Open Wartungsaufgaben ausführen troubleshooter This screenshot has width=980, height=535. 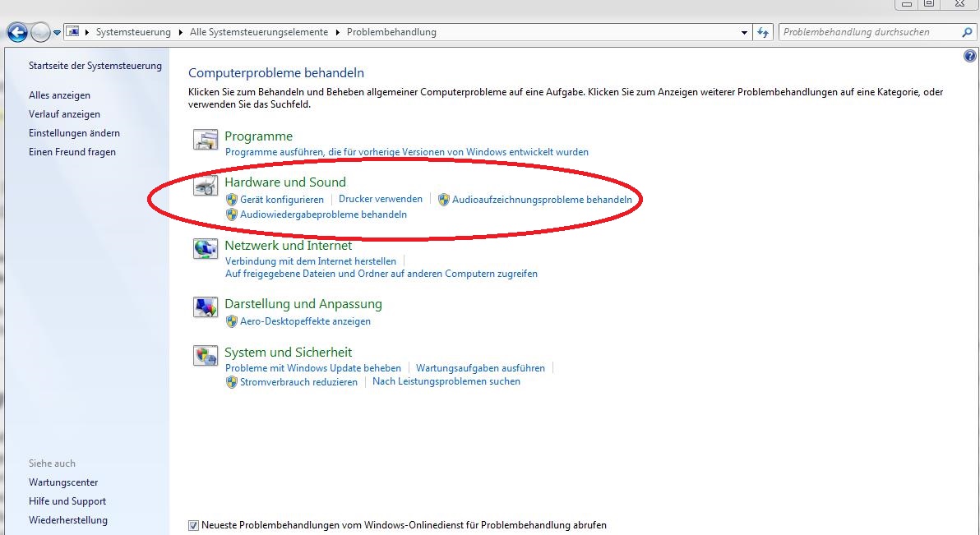click(481, 368)
